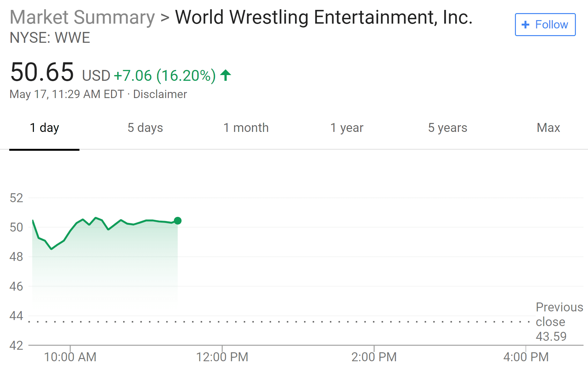Click the NYSE: WWE ticker text

click(x=50, y=38)
